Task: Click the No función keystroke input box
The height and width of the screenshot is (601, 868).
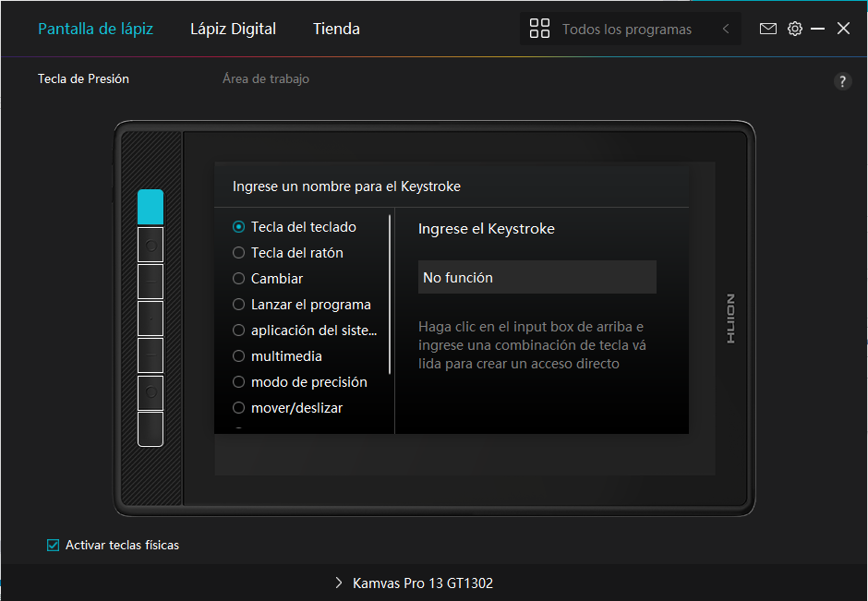Action: [x=536, y=277]
